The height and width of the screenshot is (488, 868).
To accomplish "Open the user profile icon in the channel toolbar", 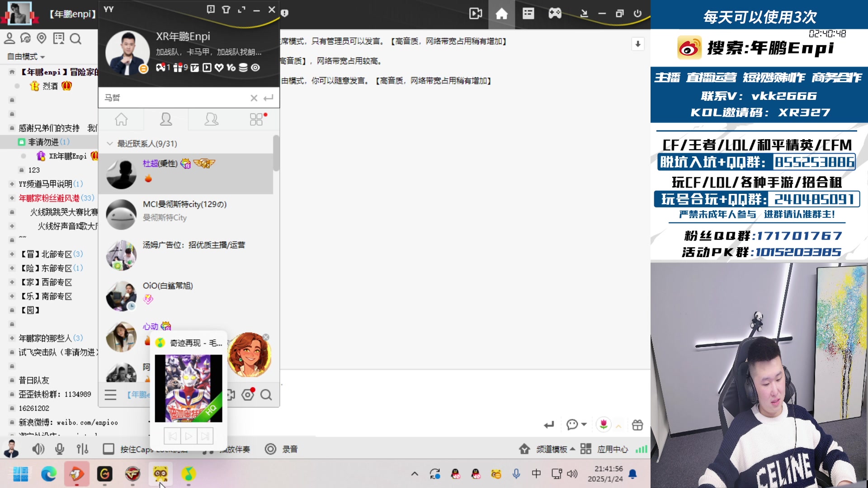I will click(9, 38).
